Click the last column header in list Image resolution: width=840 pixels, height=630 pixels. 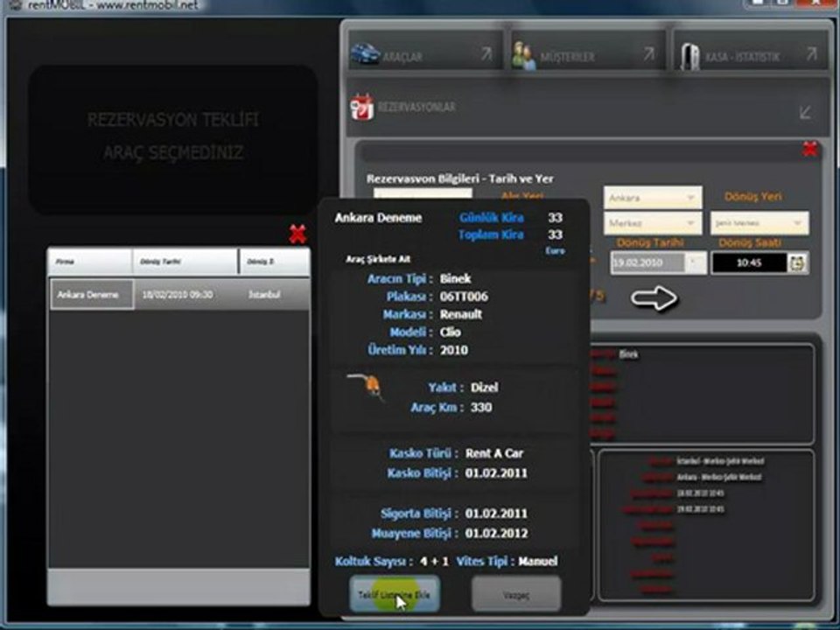pyautogui.click(x=274, y=262)
